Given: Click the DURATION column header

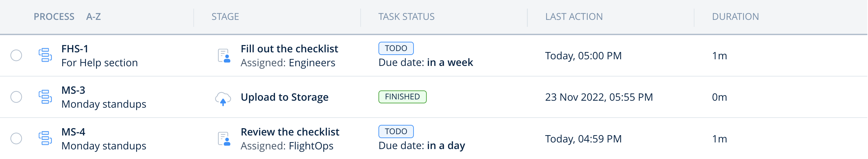Looking at the screenshot, I should tap(735, 17).
